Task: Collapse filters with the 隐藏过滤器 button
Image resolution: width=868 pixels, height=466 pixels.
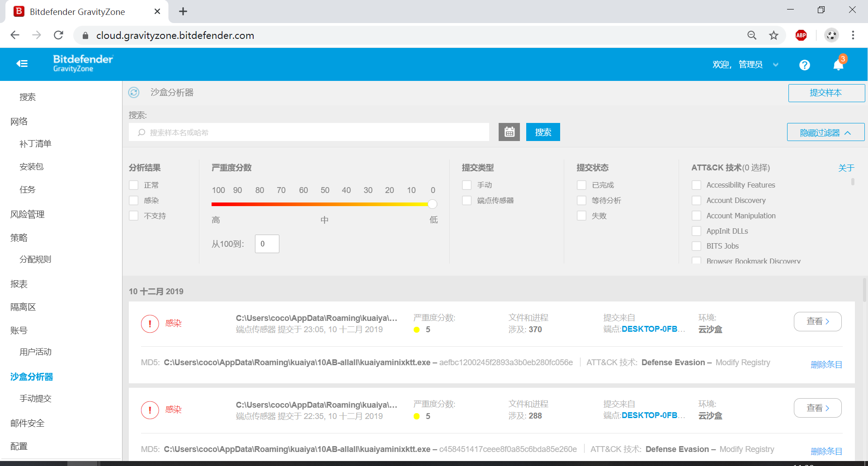Action: point(826,132)
